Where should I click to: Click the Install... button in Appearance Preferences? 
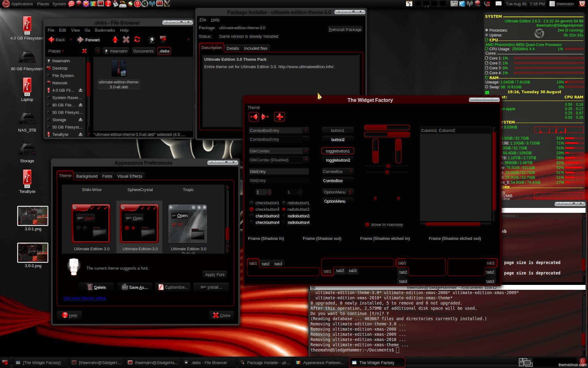click(x=211, y=287)
